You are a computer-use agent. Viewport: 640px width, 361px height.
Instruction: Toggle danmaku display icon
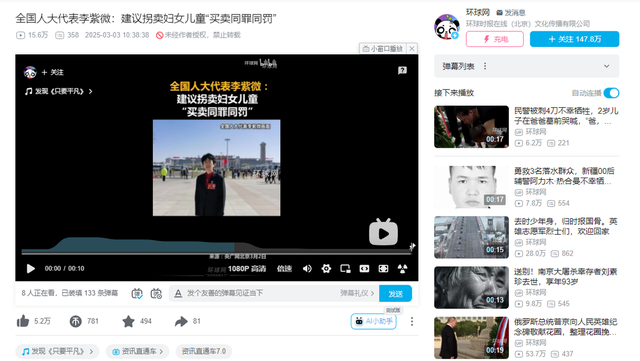click(137, 294)
